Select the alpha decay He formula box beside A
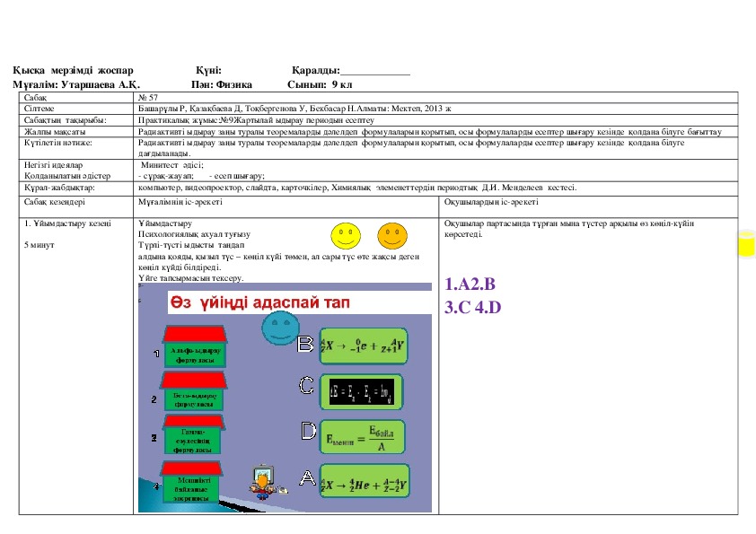Viewport: 756px width, 534px height. pyautogui.click(x=365, y=482)
